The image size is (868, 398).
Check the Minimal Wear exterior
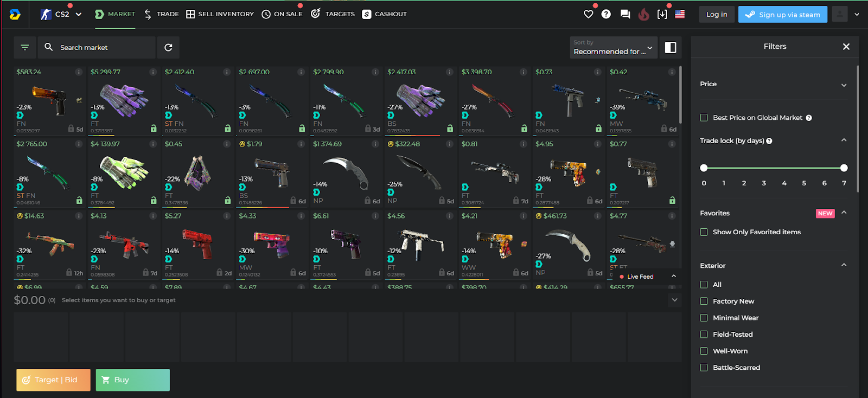pos(704,318)
